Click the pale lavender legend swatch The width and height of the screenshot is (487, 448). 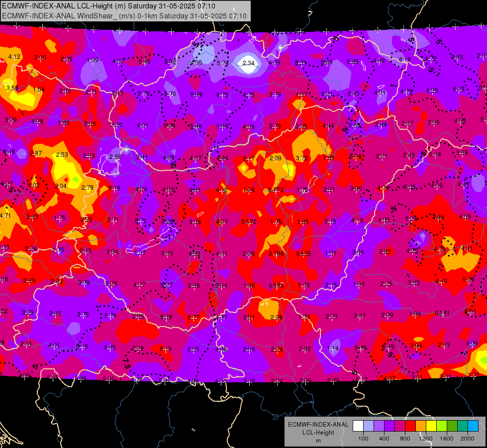368,426
